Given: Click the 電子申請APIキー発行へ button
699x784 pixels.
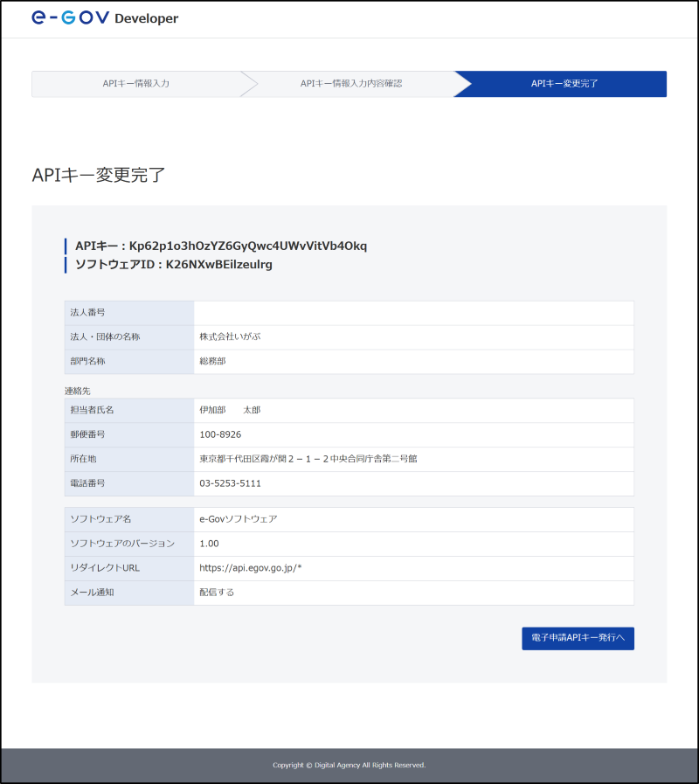Looking at the screenshot, I should [x=578, y=639].
